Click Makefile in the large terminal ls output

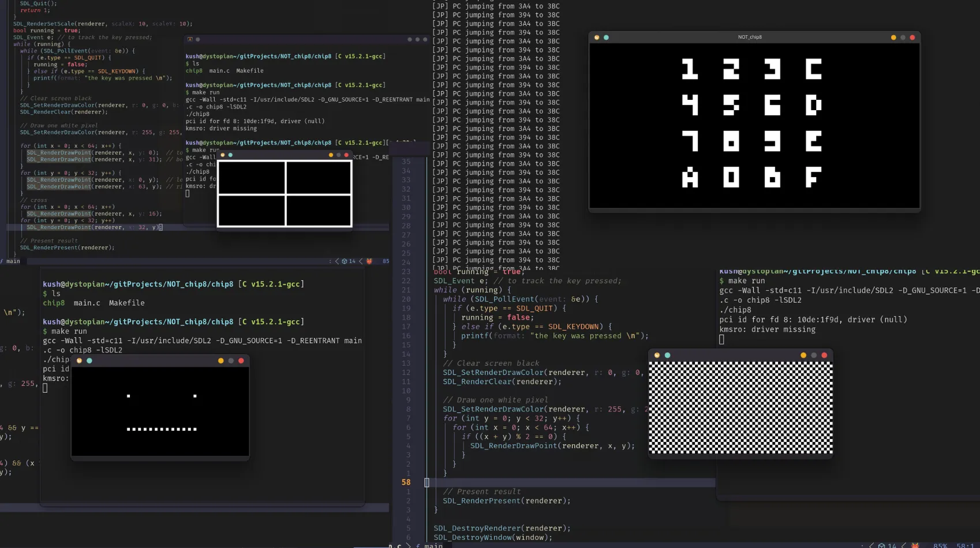coord(126,303)
